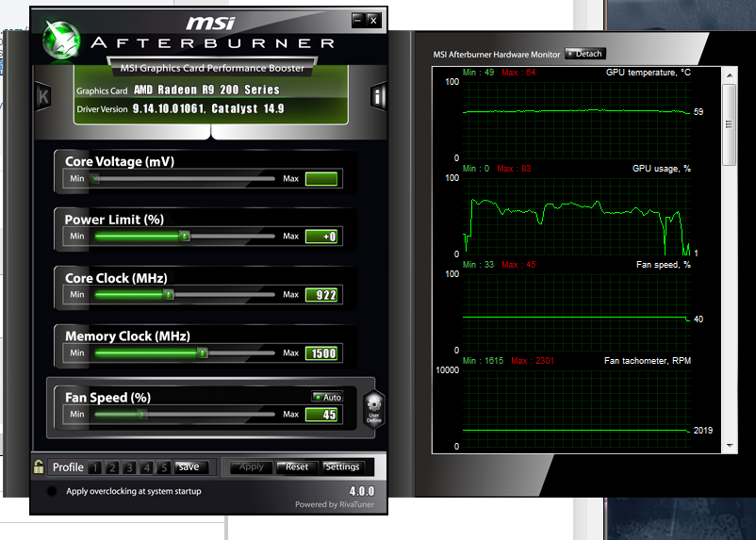The image size is (756, 540).
Task: Click the Power Limit +0 value field
Action: point(321,237)
